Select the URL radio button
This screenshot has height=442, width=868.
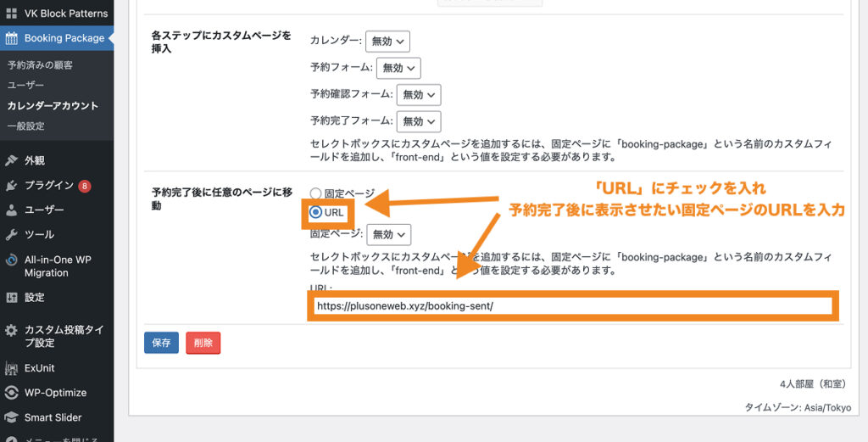[x=316, y=212]
